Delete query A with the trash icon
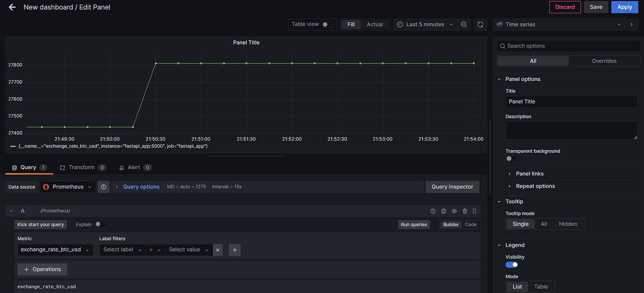Screen dimensions: 644x293 pyautogui.click(x=465, y=211)
